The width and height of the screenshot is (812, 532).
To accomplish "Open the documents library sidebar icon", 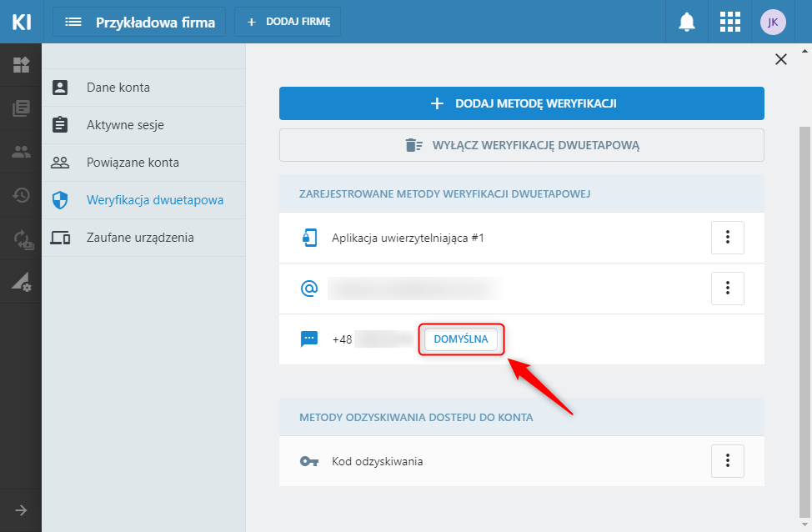I will [x=21, y=108].
